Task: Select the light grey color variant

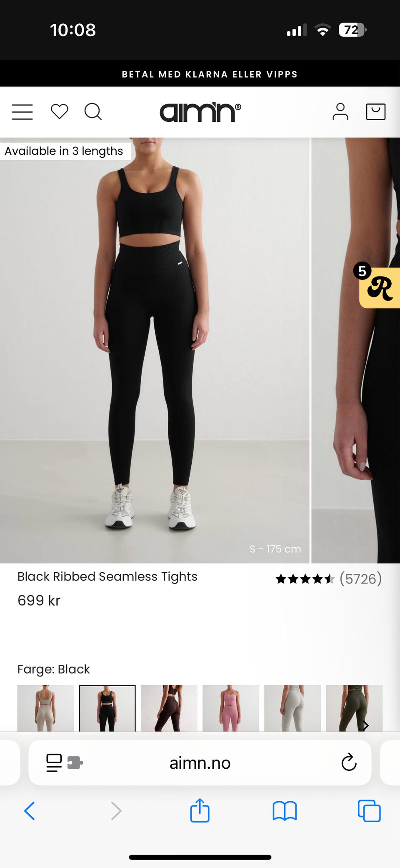Action: (x=292, y=708)
